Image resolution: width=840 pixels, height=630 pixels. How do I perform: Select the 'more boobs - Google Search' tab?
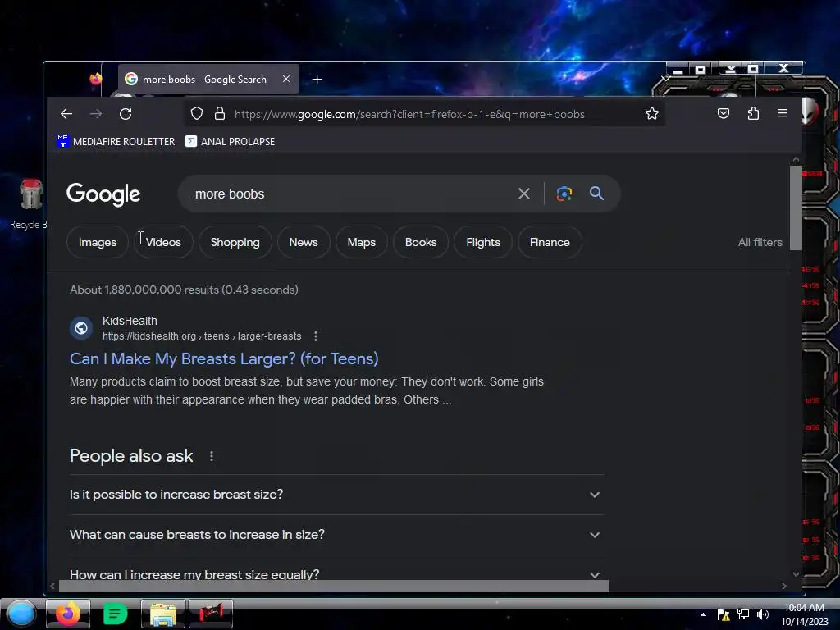[208, 80]
